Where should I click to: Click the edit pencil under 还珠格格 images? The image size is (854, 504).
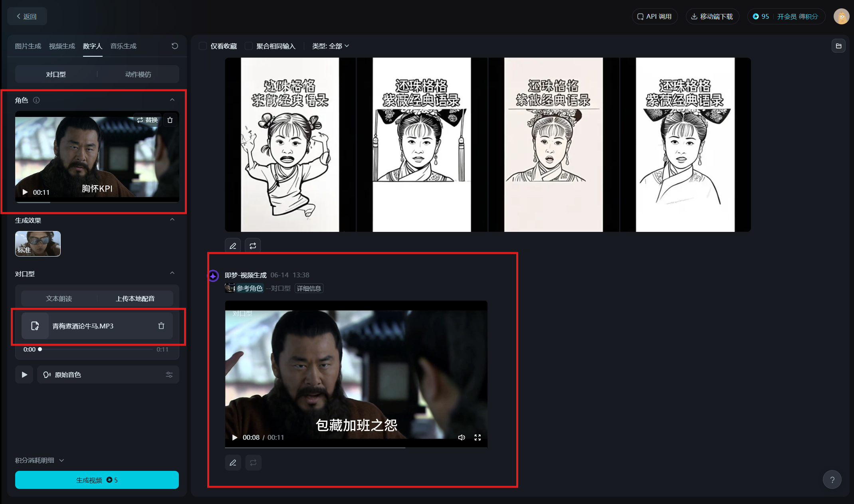pos(233,246)
